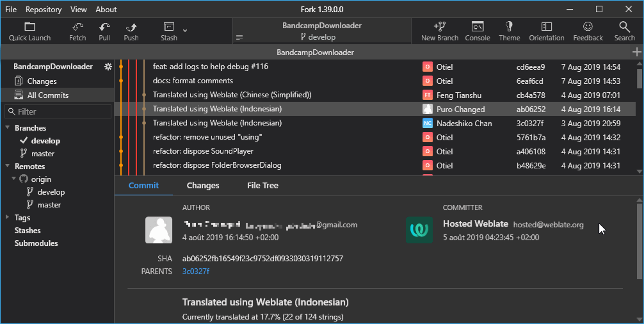Open the File menu
The width and height of the screenshot is (644, 324).
click(x=11, y=10)
